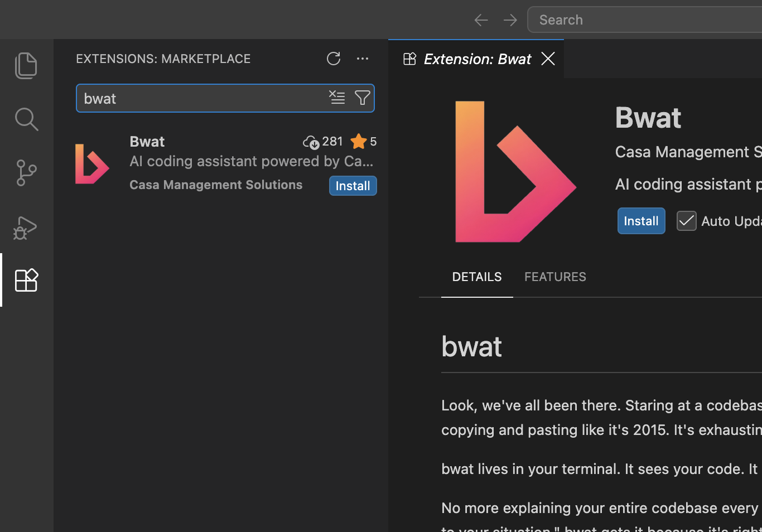Open the Explorer view in activity bar

26,65
